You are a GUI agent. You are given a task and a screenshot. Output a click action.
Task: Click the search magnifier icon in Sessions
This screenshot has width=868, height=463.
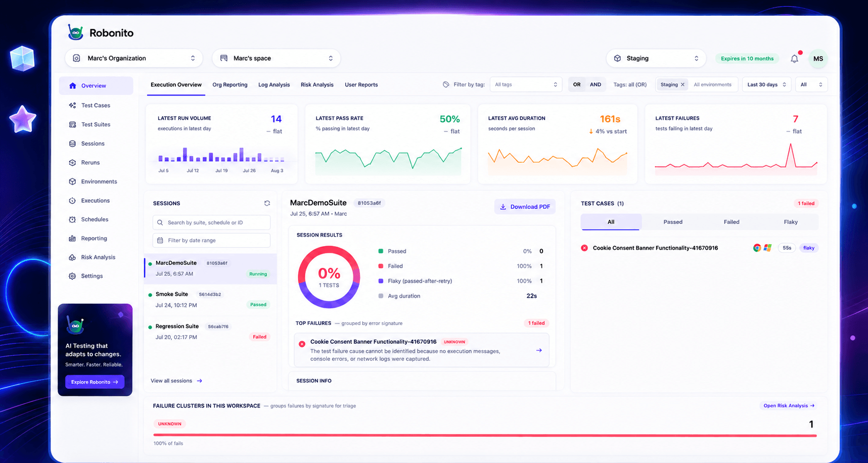[160, 222]
